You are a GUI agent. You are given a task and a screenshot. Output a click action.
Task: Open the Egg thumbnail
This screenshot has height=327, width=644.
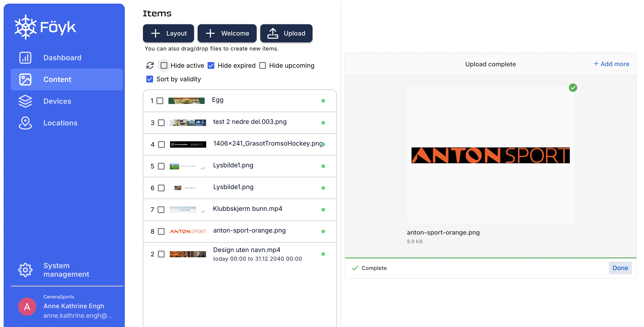click(187, 101)
